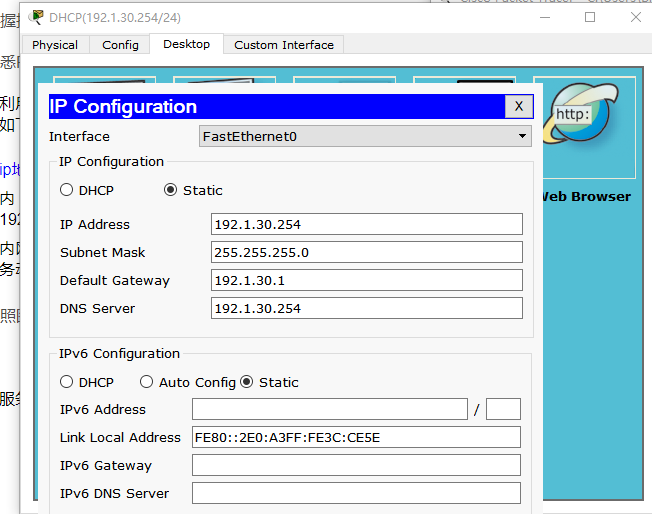This screenshot has height=514, width=652.
Task: Click the Packet Tracer window title icon
Action: 37,17
